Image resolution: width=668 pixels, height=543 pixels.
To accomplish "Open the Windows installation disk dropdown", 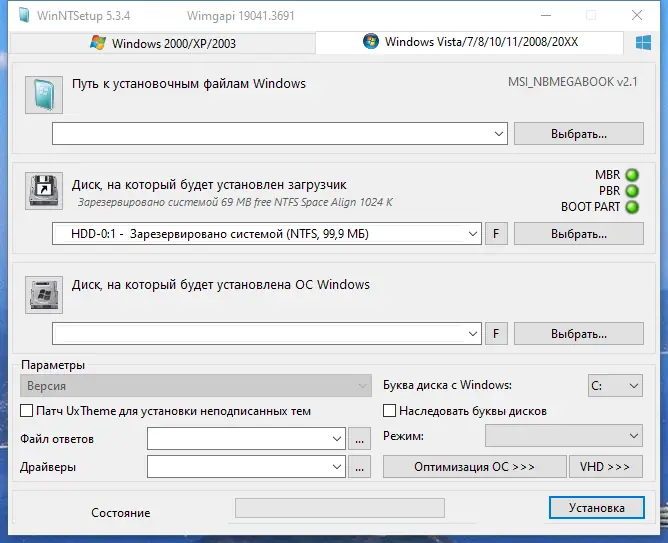I will [x=267, y=333].
